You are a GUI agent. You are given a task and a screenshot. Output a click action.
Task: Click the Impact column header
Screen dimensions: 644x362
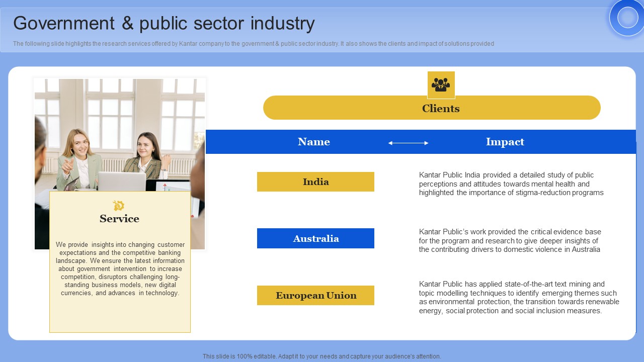tap(505, 142)
